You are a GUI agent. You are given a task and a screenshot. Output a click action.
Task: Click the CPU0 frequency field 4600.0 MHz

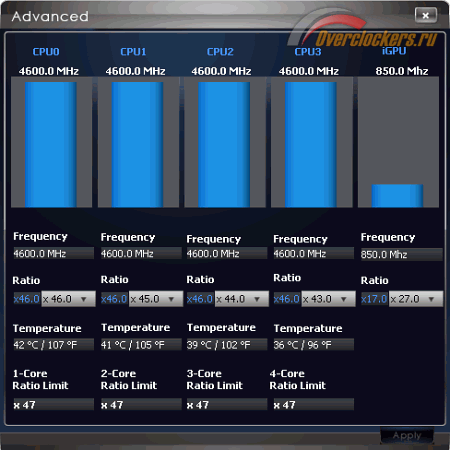(53, 253)
